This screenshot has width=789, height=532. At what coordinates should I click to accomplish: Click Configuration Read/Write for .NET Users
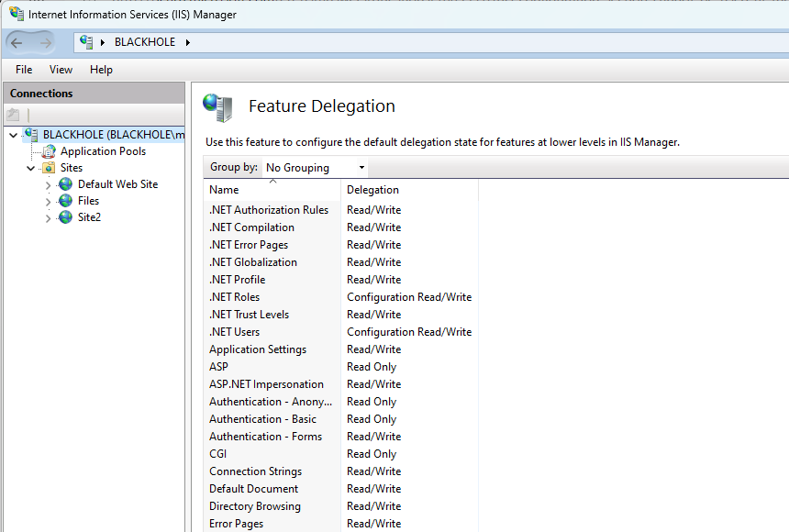409,332
